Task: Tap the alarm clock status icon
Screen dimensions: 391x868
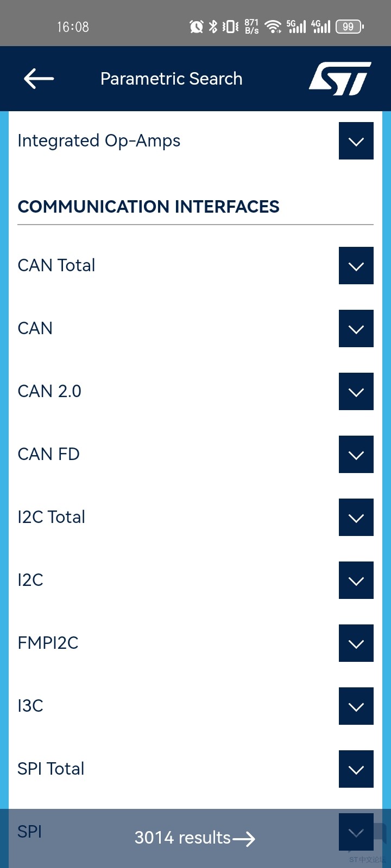Action: tap(196, 26)
